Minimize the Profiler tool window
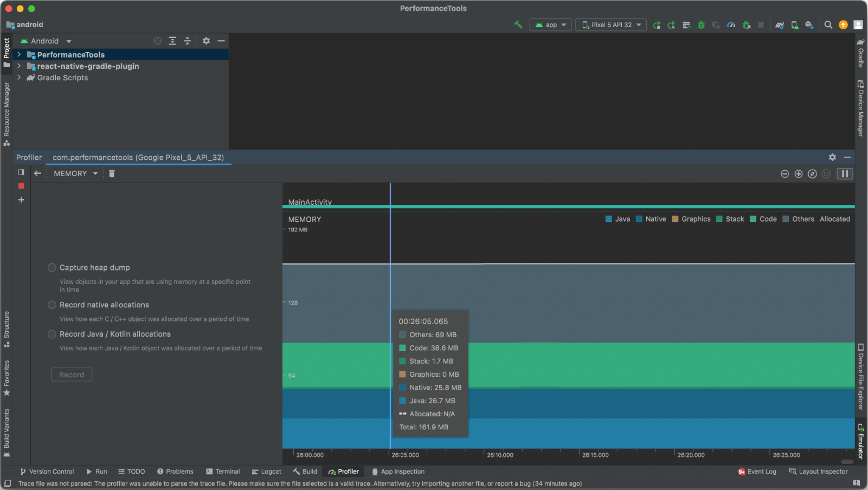 [847, 157]
